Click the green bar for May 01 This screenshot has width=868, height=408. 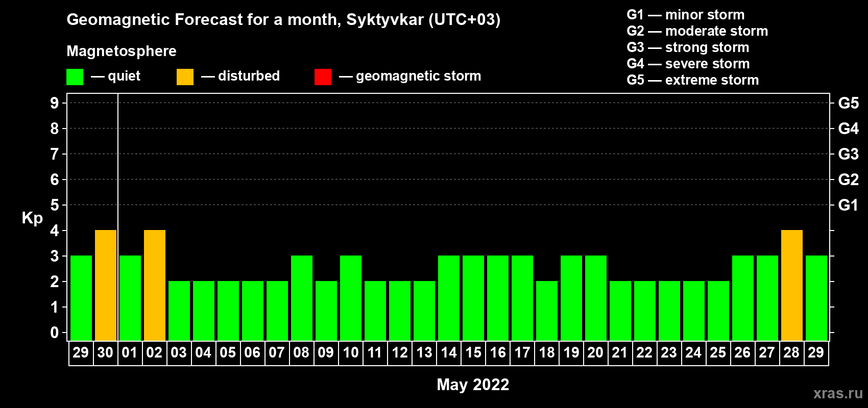click(x=130, y=298)
